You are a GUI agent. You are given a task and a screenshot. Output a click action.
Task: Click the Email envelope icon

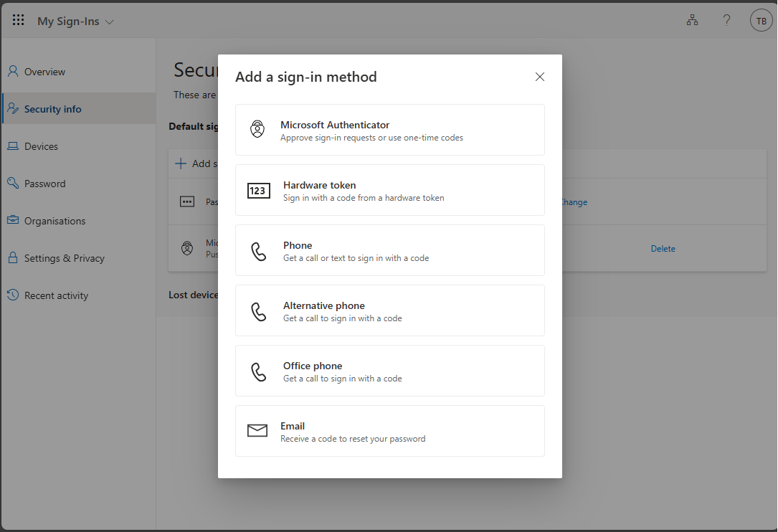coord(257,431)
